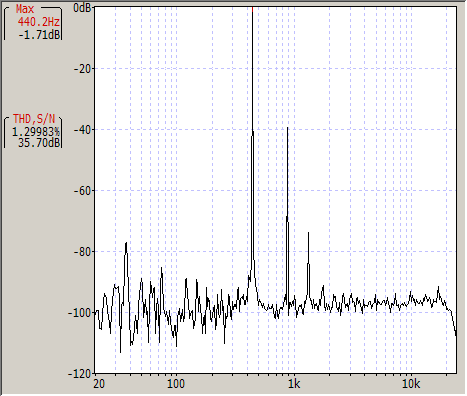Click the third harmonic peak near -75dB
This screenshot has height=396, width=467.
(x=309, y=233)
